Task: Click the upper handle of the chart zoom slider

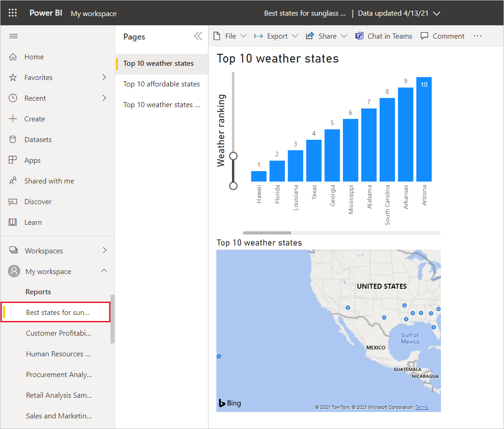Action: [233, 156]
